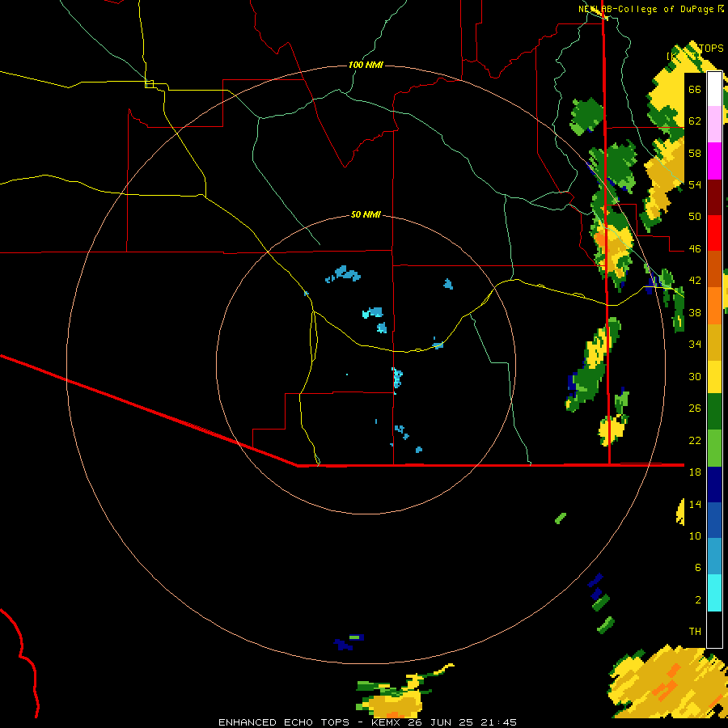Click the legend value '62'
Viewport: 728px width, 728px height.
[x=695, y=121]
